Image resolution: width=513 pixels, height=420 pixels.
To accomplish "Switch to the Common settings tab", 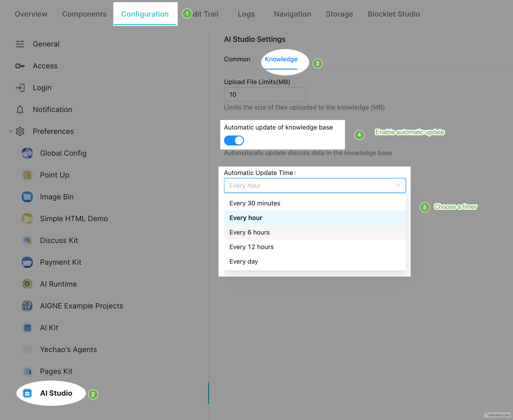I will (x=237, y=59).
